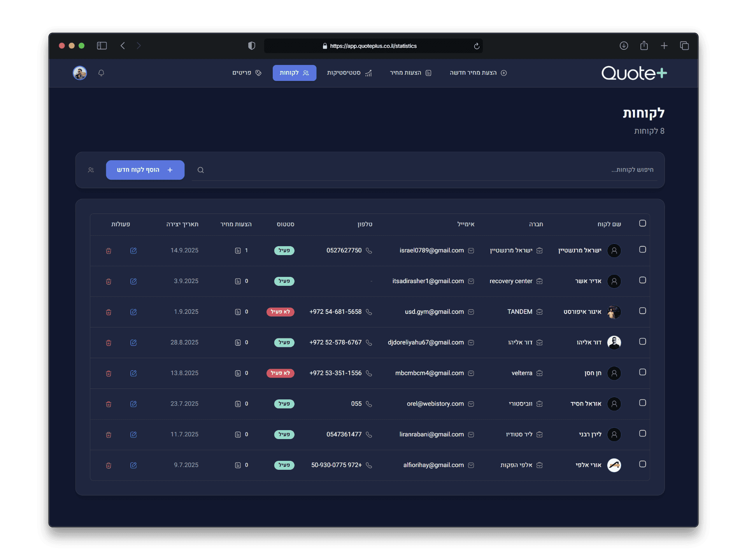Click email israel0789@gmail.com

(x=431, y=250)
